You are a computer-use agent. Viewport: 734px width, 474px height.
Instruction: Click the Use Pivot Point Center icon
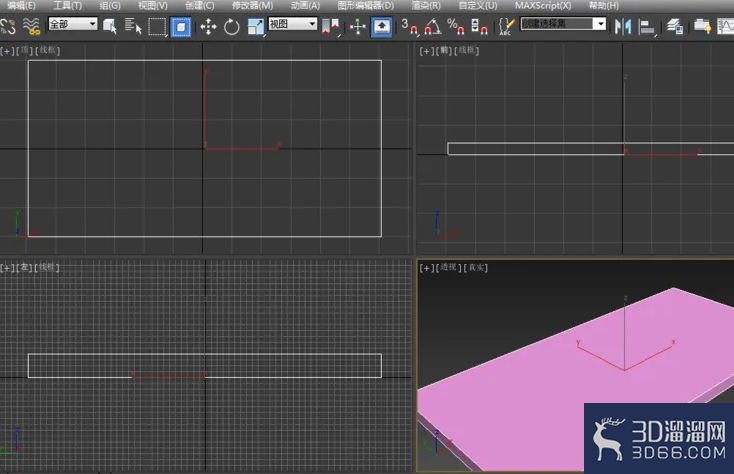330,27
